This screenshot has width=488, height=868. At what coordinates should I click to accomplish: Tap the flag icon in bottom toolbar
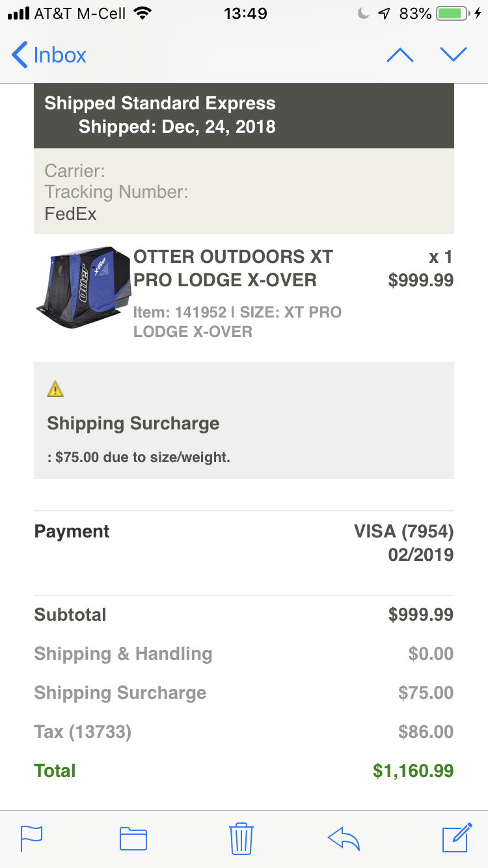point(31,838)
